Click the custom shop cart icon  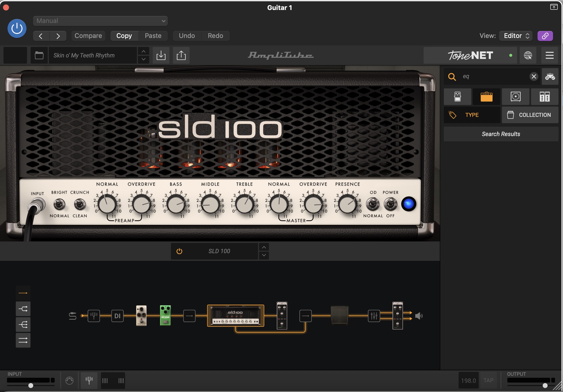[x=550, y=76]
